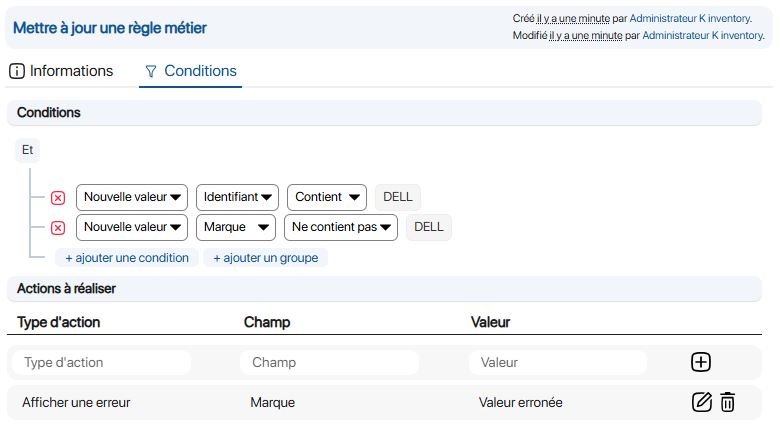Expand the Identifiant field dropdown
This screenshot has height=434, width=780.
coord(237,197)
